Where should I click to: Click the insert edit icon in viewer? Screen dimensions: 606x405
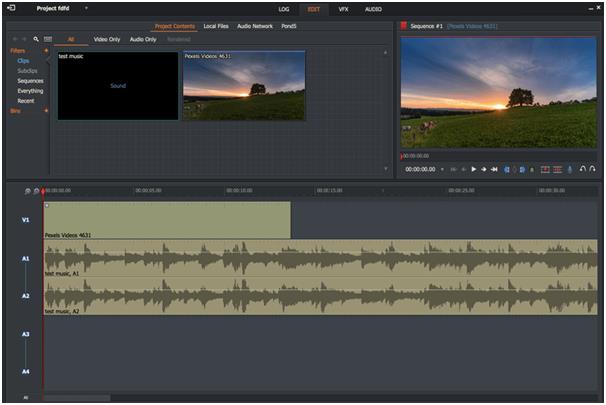pyautogui.click(x=557, y=169)
